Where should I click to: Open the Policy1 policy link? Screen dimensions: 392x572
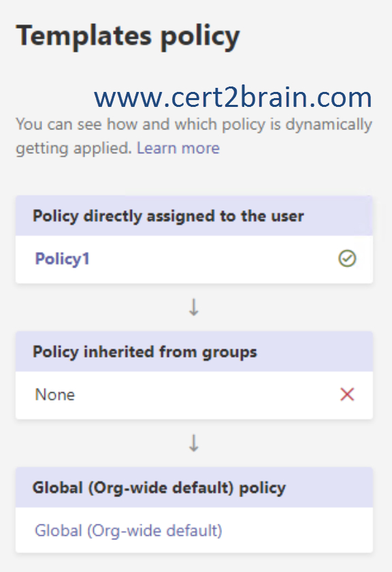click(x=62, y=259)
